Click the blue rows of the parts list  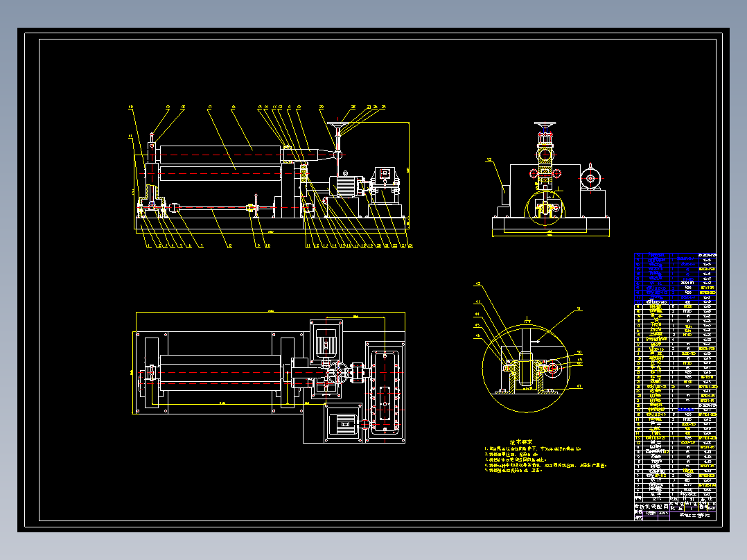(x=675, y=279)
